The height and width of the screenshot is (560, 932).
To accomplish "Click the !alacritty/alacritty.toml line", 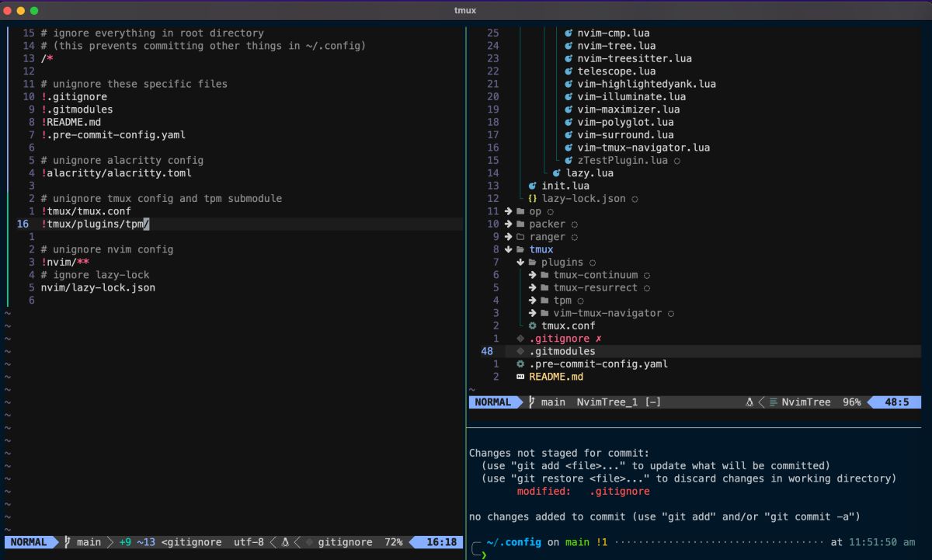I will pyautogui.click(x=116, y=173).
